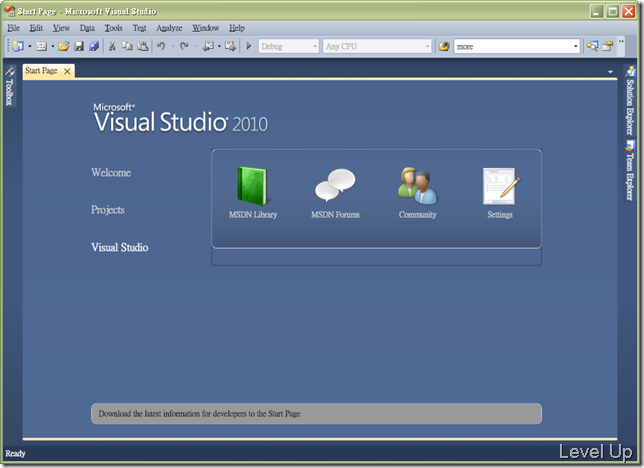The width and height of the screenshot is (644, 468).
Task: Expand the find combo box showing 'more'
Action: coord(575,46)
